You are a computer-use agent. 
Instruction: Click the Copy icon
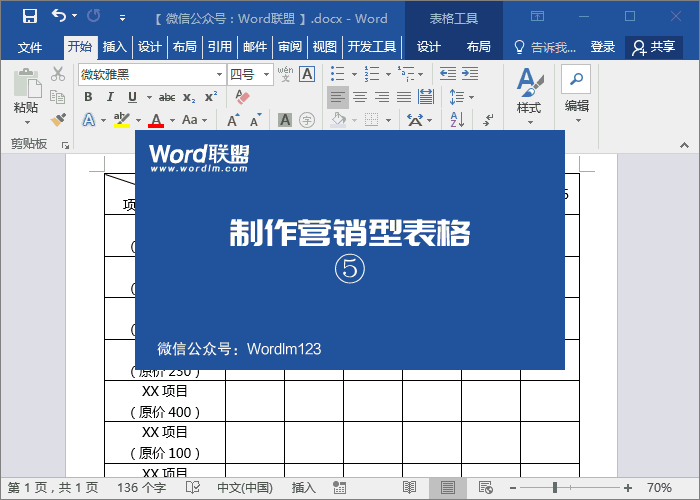[58, 96]
